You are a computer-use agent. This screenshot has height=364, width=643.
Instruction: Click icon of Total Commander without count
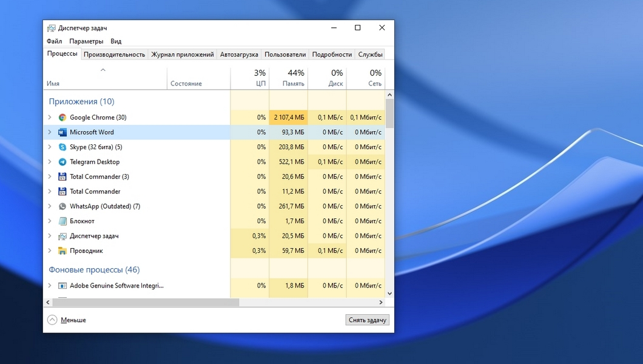point(62,192)
